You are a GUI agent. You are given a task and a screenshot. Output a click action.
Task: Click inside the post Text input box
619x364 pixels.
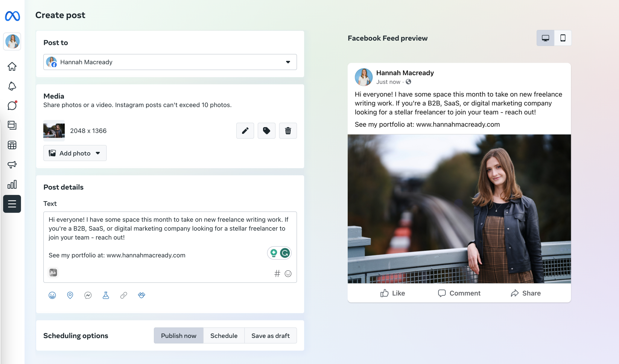pos(170,247)
